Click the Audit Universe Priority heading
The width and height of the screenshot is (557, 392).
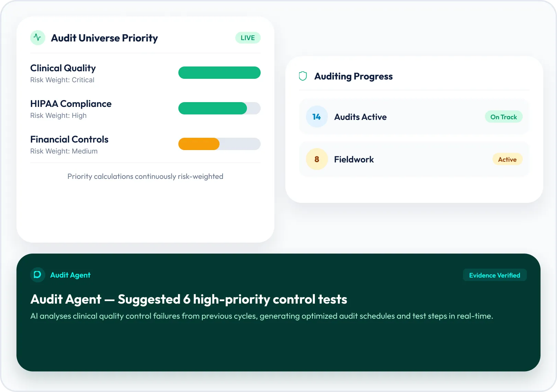point(104,38)
